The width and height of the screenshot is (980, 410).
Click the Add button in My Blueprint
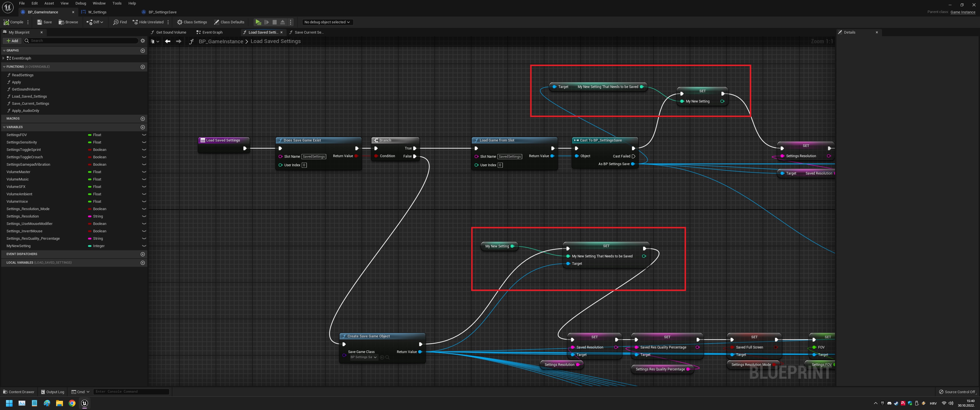point(12,41)
